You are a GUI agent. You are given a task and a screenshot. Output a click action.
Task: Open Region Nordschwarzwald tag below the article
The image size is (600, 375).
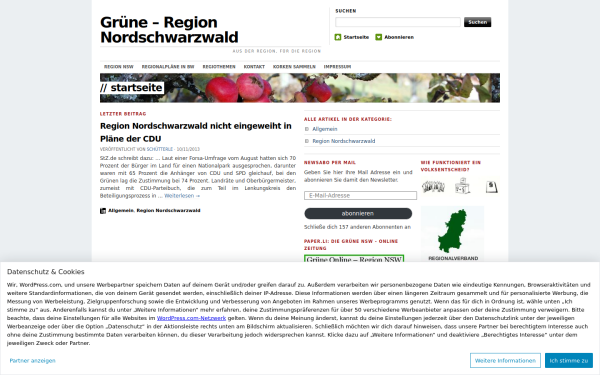(x=168, y=211)
